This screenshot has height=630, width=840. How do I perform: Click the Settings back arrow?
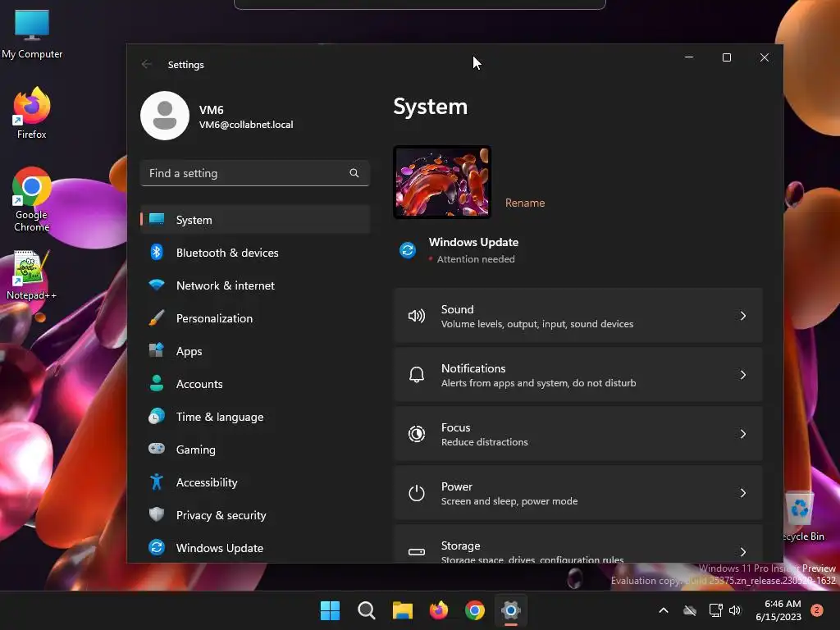tap(146, 64)
